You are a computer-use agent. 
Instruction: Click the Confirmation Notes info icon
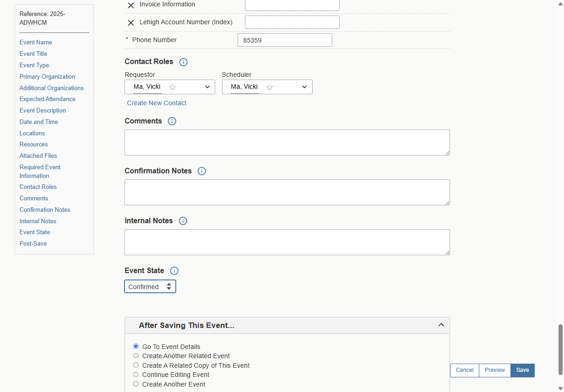[202, 171]
